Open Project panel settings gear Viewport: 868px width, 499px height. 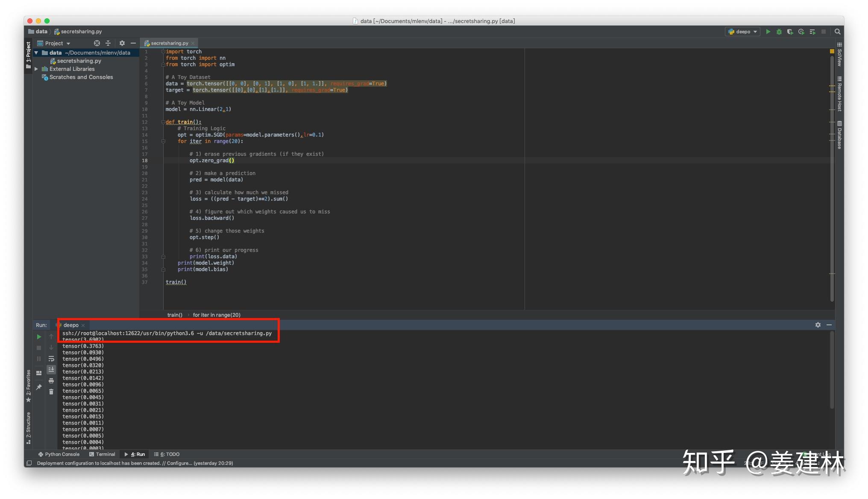(x=122, y=43)
